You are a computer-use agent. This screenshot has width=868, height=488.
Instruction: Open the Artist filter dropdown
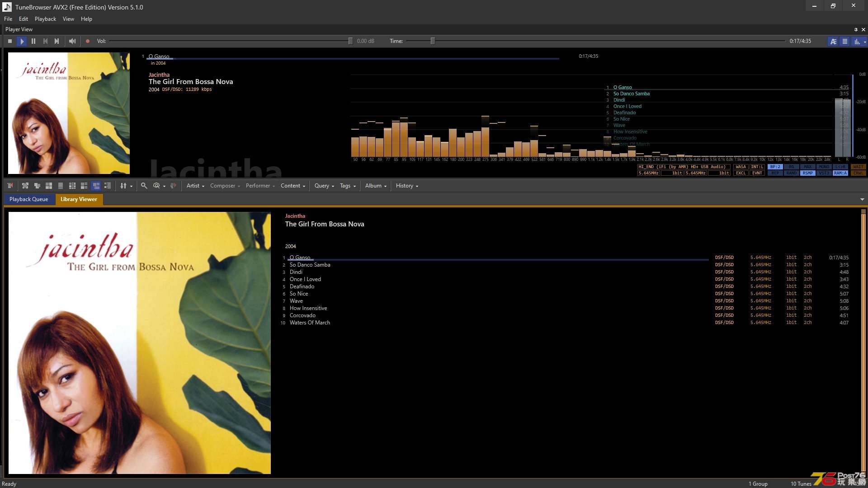pos(195,186)
